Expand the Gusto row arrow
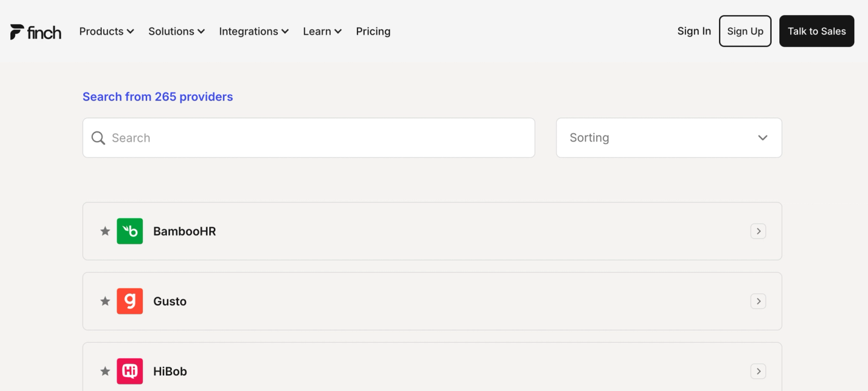The width and height of the screenshot is (868, 391). pos(758,301)
